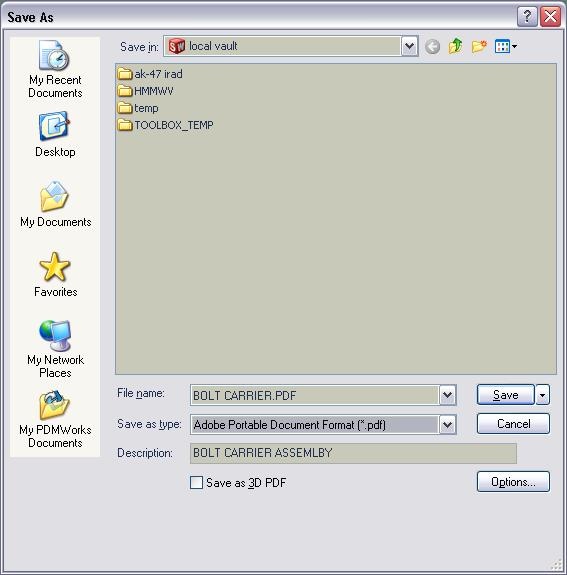
Task: Select the TOOLBOX_TEMP folder
Action: click(x=165, y=125)
